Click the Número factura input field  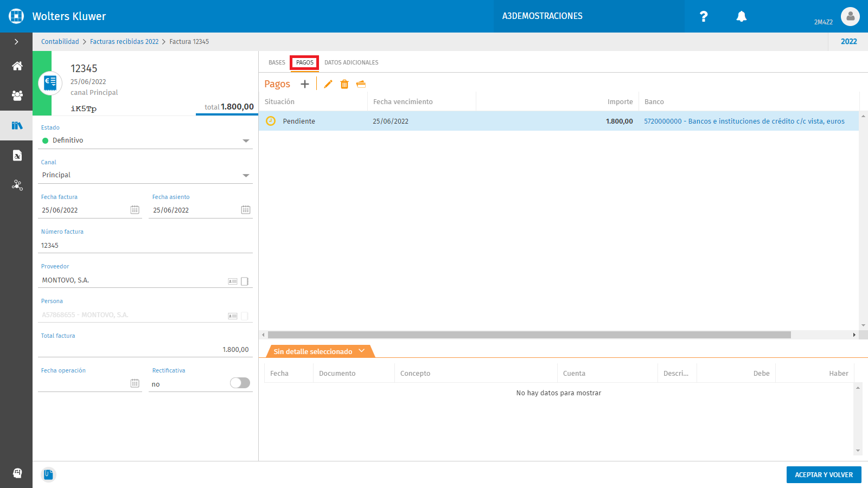(145, 245)
